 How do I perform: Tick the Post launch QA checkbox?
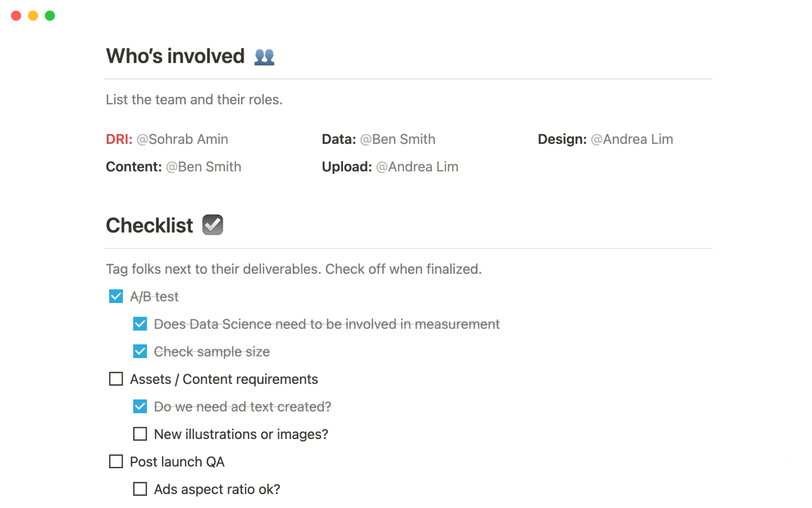[x=116, y=461]
